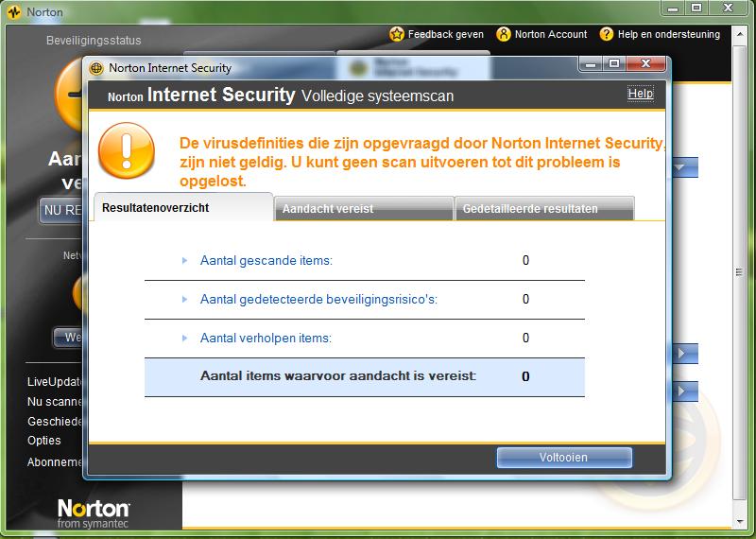Open the Gedetailleerde resultaten tab
756x539 pixels.
[545, 209]
